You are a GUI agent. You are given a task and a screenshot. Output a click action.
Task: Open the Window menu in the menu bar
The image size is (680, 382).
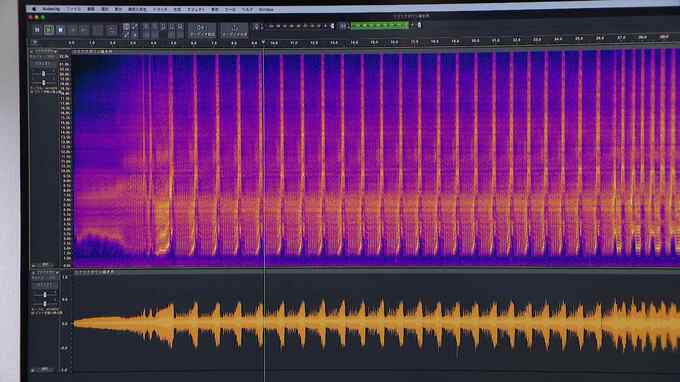[x=266, y=9]
